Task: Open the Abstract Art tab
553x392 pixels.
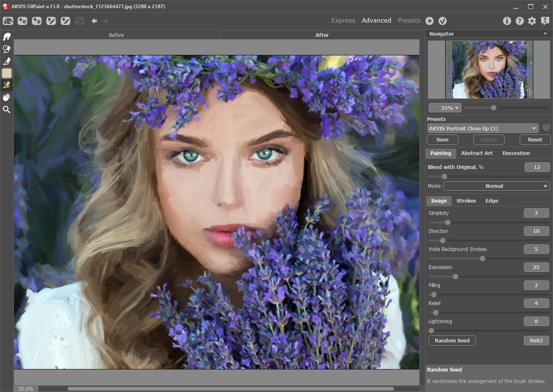Action: [476, 153]
